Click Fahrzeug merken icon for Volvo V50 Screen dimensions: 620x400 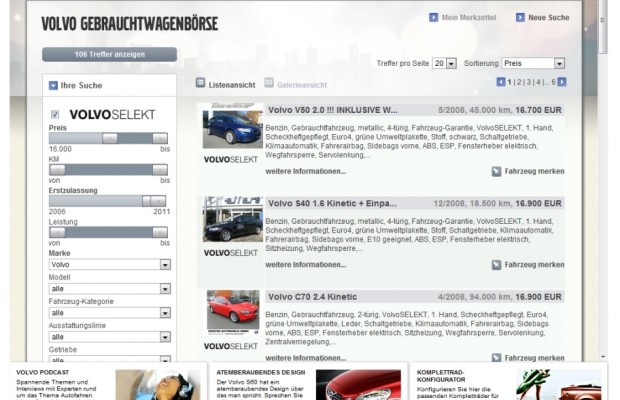click(x=496, y=172)
